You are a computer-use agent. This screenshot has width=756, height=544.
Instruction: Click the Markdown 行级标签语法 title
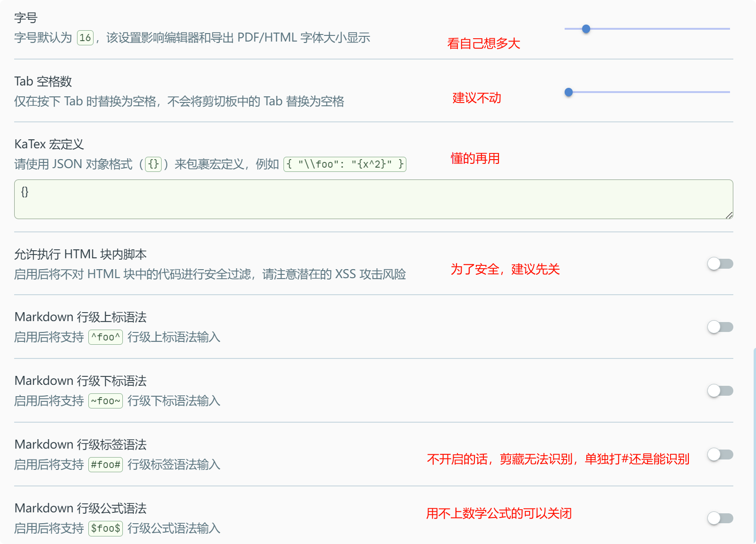tap(80, 444)
